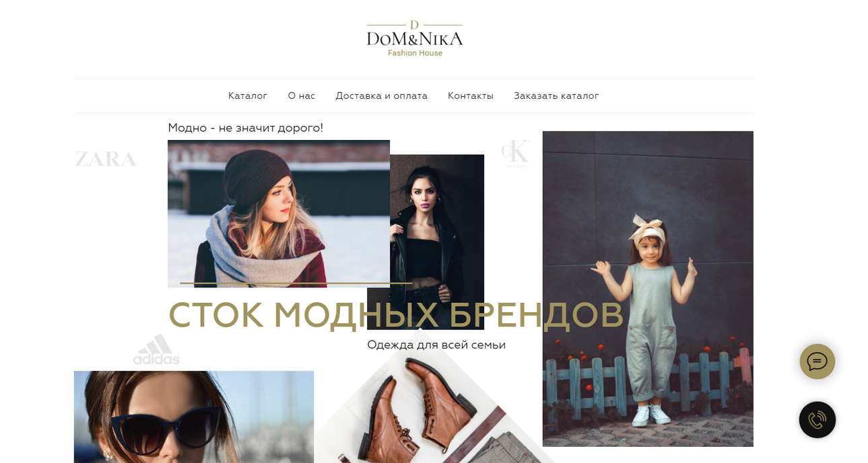This screenshot has width=868, height=463.
Task: Go to the О нас page
Action: pos(302,96)
